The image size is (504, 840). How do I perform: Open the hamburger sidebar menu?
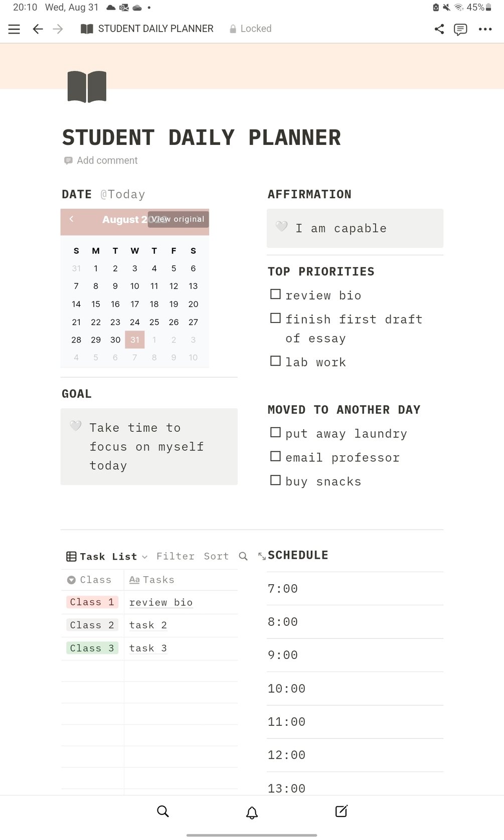[14, 29]
